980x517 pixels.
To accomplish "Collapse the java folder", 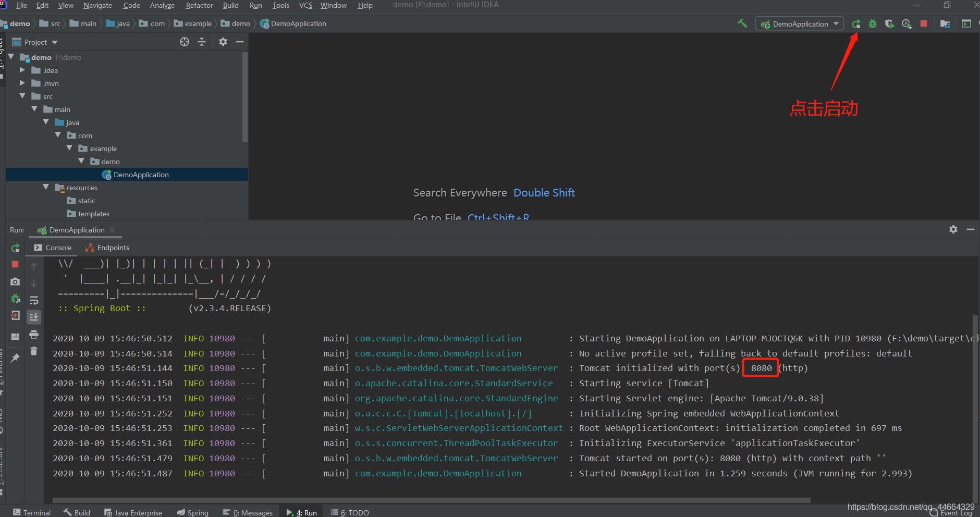I will [x=46, y=122].
